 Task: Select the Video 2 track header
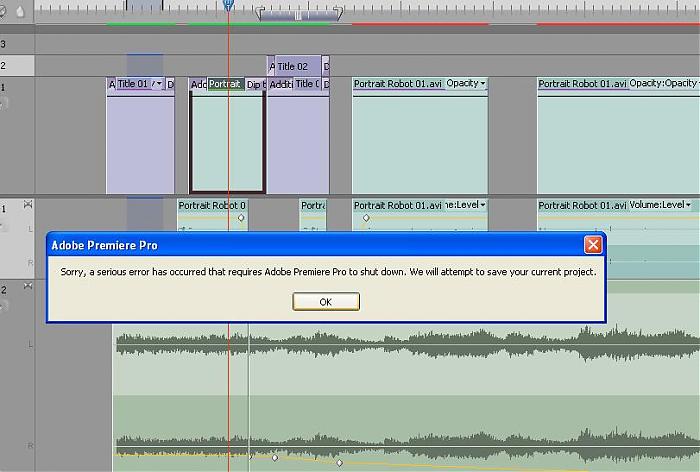tap(17, 66)
